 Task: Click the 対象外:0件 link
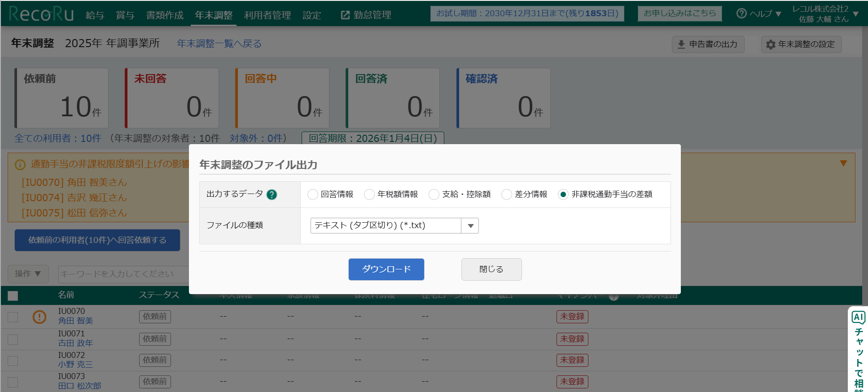pyautogui.click(x=256, y=138)
